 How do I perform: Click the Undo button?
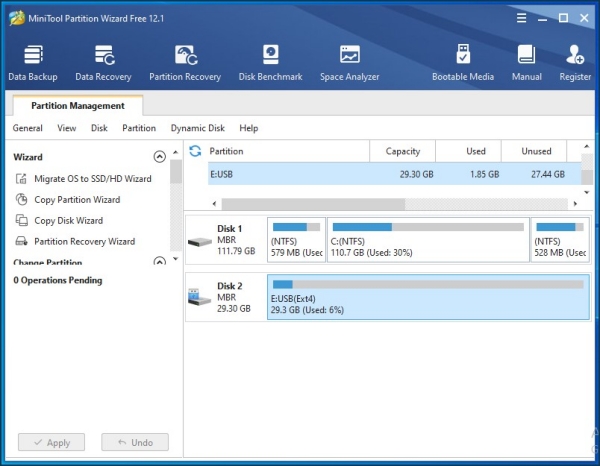(x=135, y=442)
